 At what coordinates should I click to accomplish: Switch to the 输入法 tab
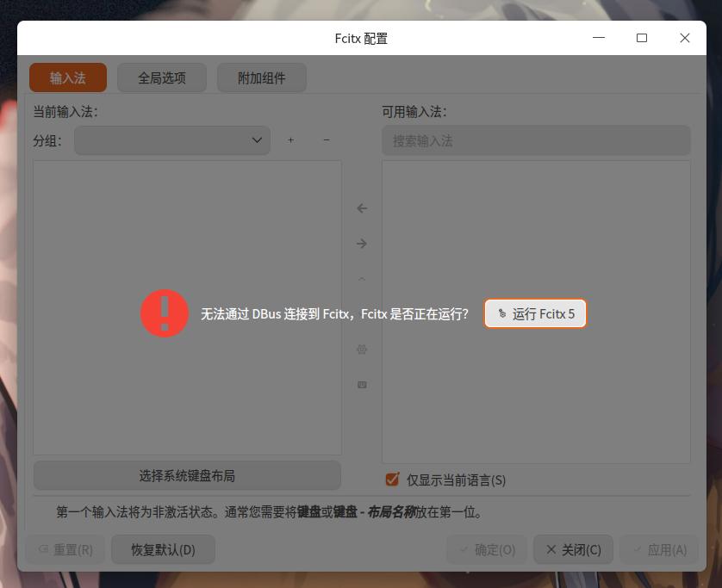click(x=68, y=77)
